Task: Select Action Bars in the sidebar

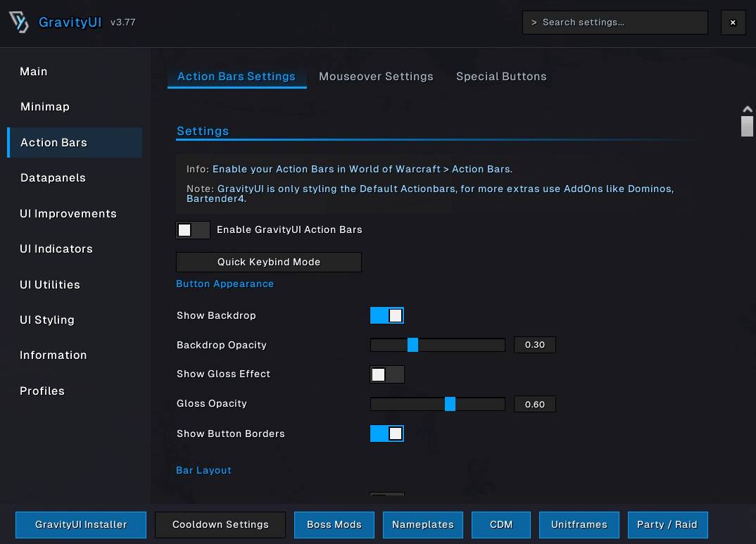Action: click(x=75, y=143)
